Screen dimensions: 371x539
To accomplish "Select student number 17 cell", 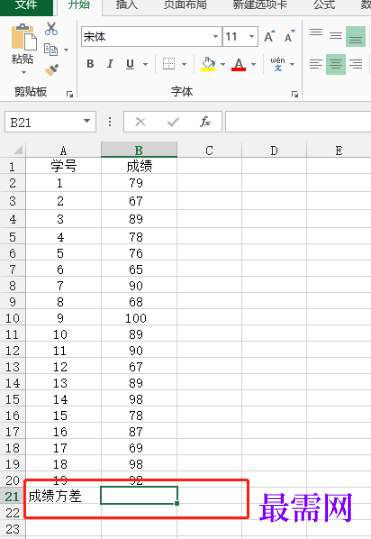I will pyautogui.click(x=63, y=448).
